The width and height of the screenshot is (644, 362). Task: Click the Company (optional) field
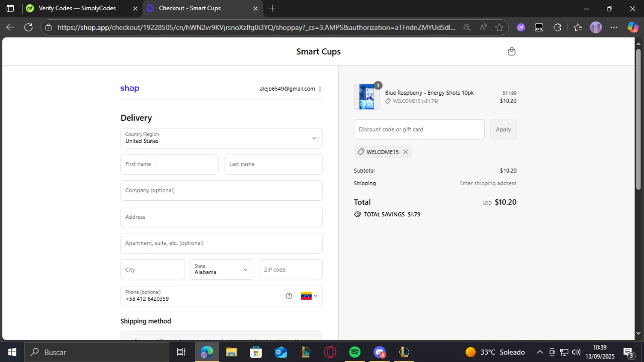[x=222, y=190]
